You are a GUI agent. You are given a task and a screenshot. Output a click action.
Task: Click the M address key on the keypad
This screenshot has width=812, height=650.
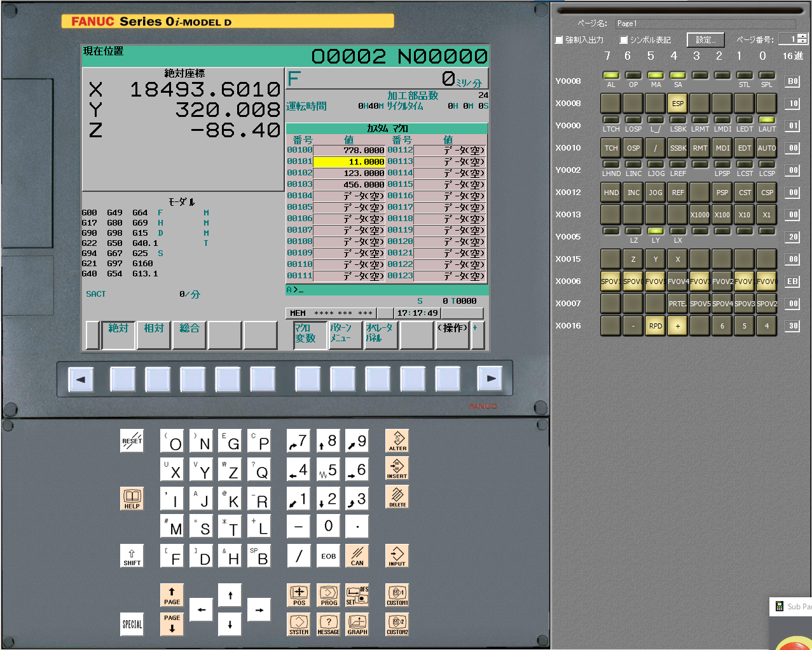pyautogui.click(x=172, y=527)
